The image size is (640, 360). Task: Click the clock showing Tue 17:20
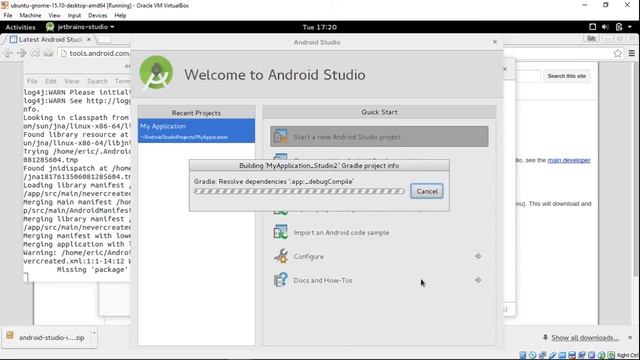click(x=319, y=27)
